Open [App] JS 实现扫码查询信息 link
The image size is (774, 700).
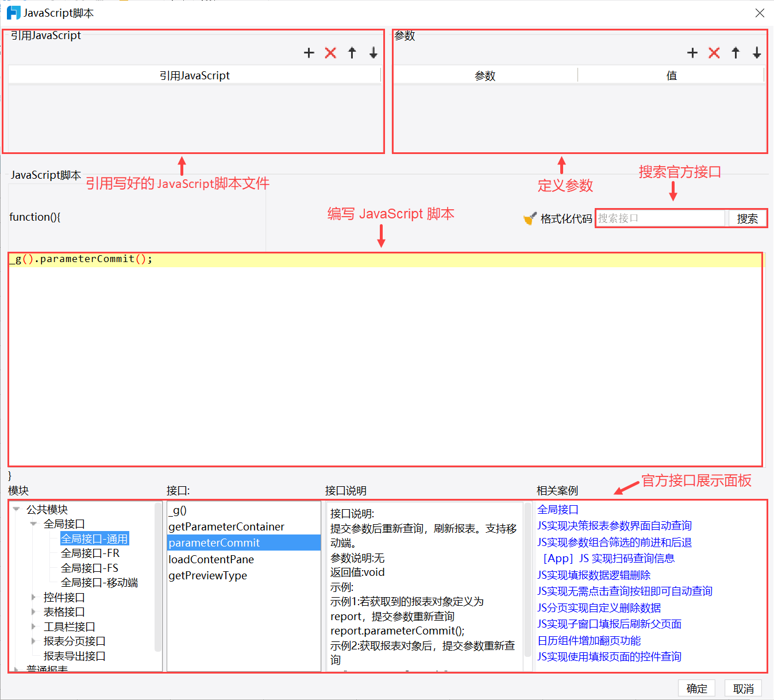(x=609, y=558)
